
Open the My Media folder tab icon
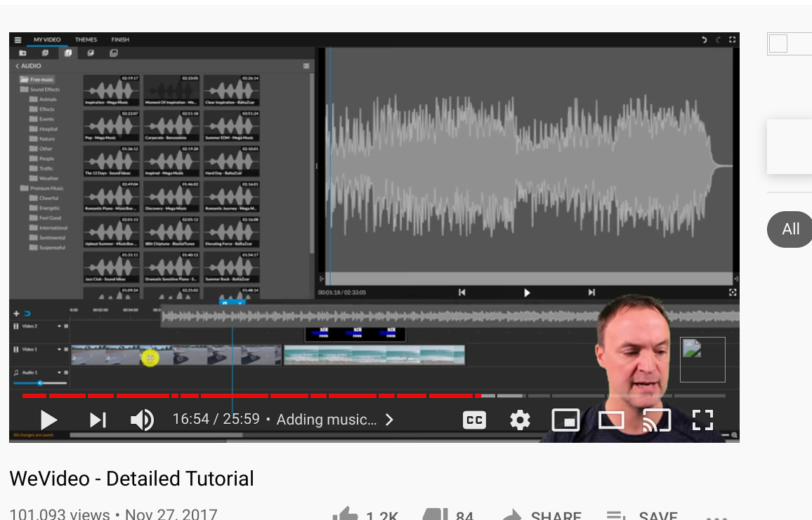point(22,53)
